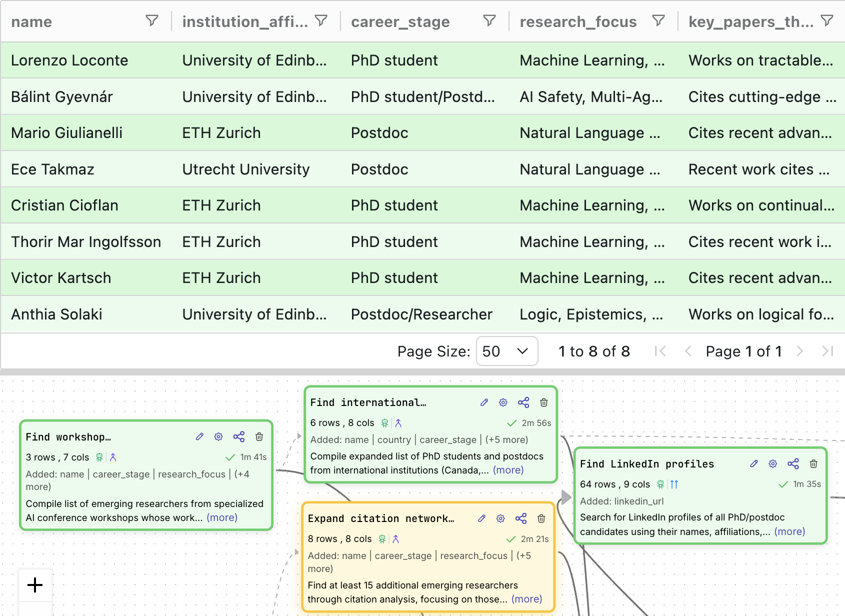
Task: Select the Mario Giulianelli row
Action: (66, 133)
